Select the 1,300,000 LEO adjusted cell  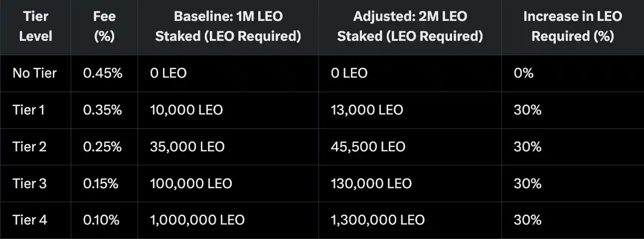tap(378, 220)
